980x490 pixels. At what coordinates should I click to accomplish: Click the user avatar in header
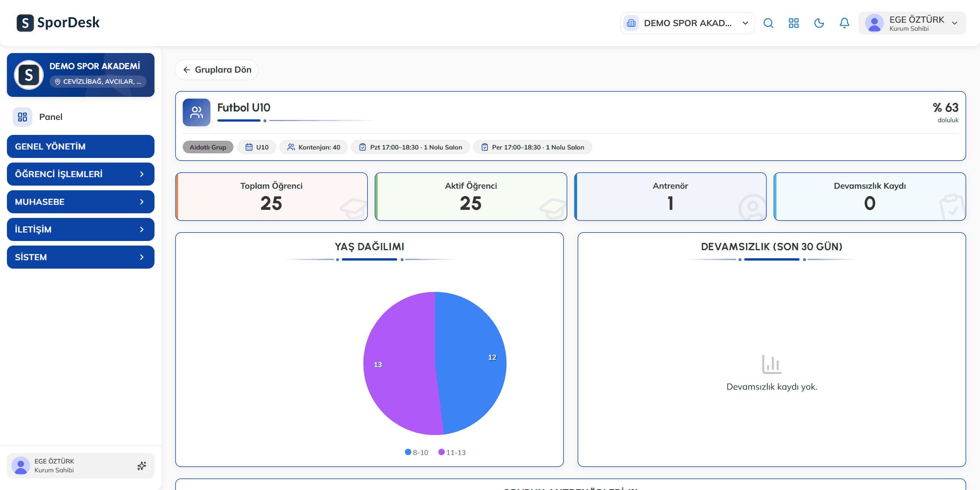[x=874, y=23]
